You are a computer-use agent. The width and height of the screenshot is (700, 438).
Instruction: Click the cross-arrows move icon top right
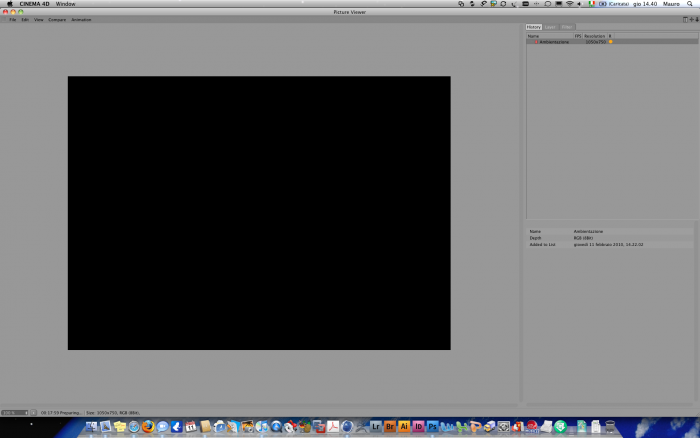692,20
